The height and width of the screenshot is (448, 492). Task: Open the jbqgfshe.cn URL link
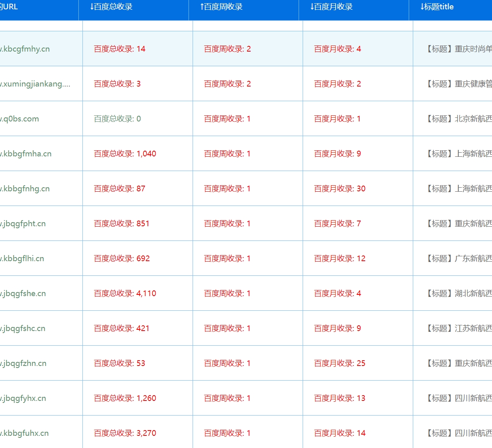tap(23, 293)
